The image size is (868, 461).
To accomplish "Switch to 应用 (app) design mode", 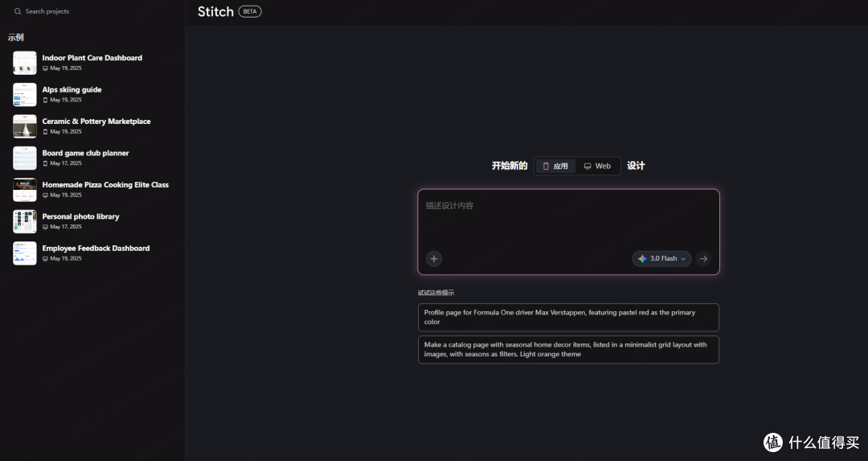I will point(556,166).
